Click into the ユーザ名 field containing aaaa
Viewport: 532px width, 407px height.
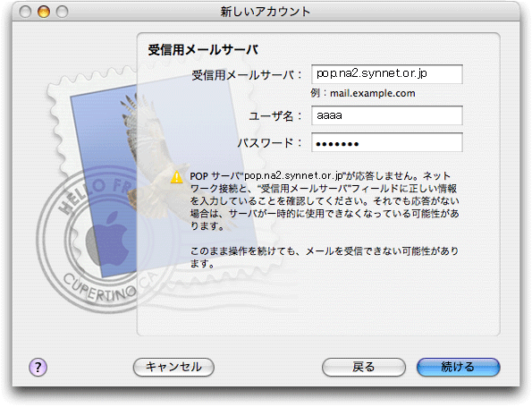click(x=387, y=115)
